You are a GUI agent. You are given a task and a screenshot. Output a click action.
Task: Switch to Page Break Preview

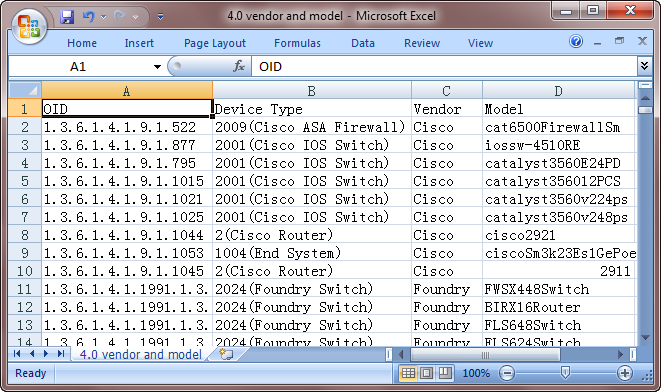[445, 373]
